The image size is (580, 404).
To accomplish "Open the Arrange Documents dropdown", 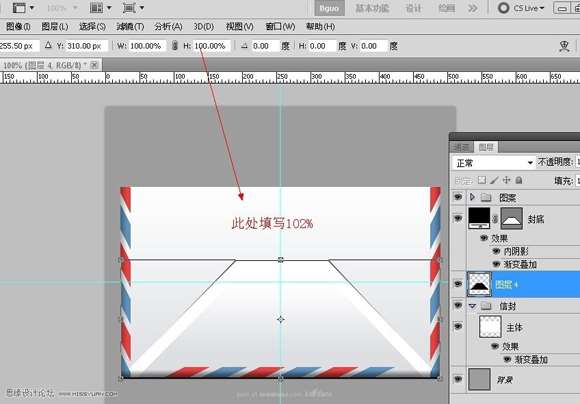I will pyautogui.click(x=100, y=8).
